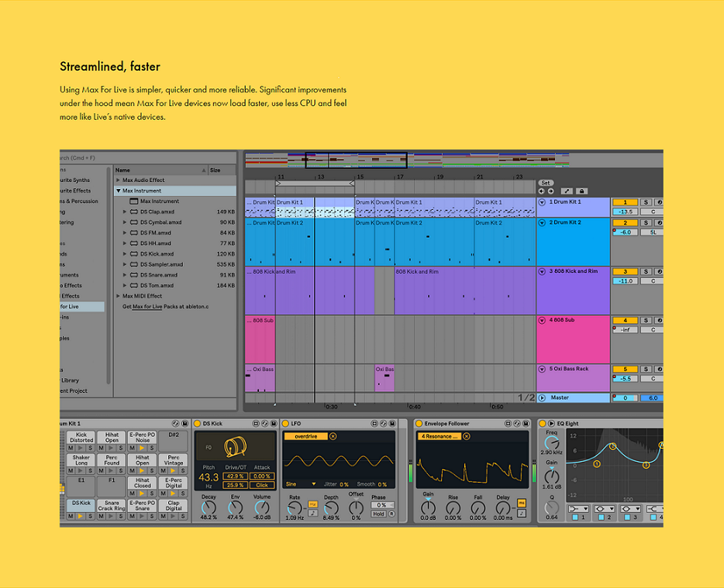Click the LFO Hold button
This screenshot has width=724, height=588.
378,514
